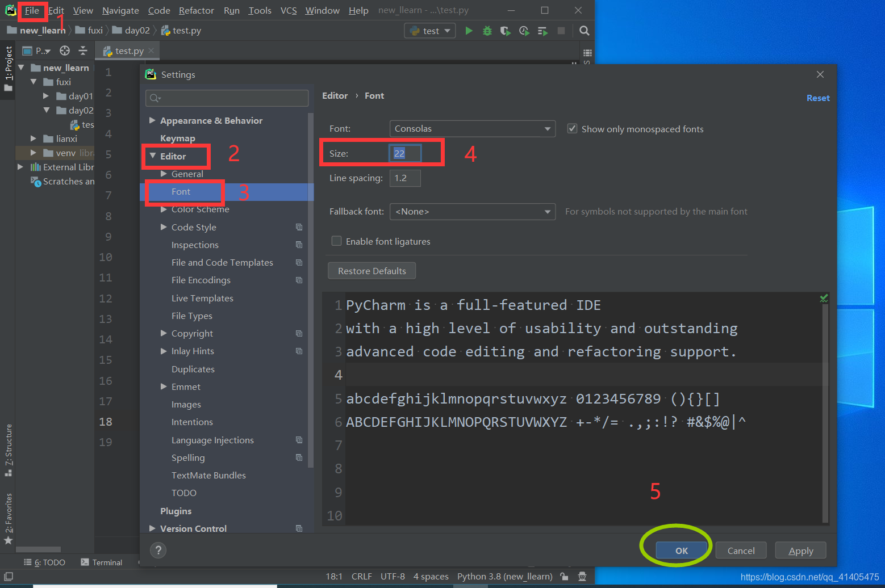Toggle tool window quick access icon bottom-left
The width and height of the screenshot is (885, 588).
[x=9, y=576]
